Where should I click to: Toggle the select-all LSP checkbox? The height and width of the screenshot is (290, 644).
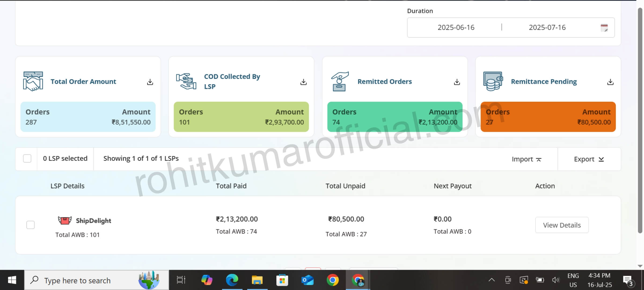point(27,158)
